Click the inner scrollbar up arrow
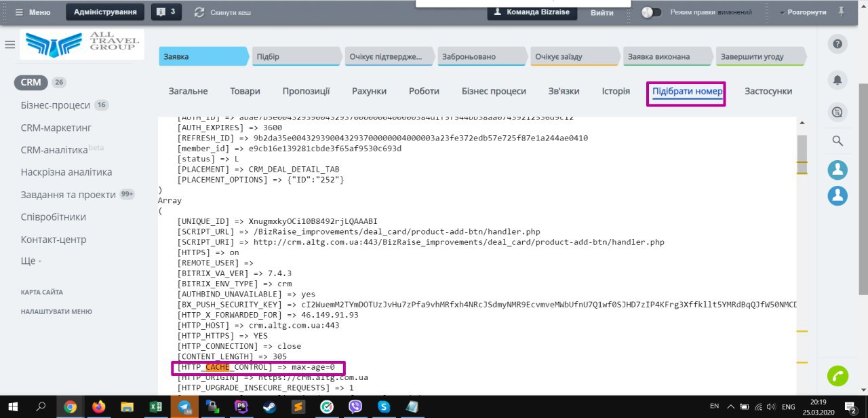868x418 pixels. [x=802, y=122]
